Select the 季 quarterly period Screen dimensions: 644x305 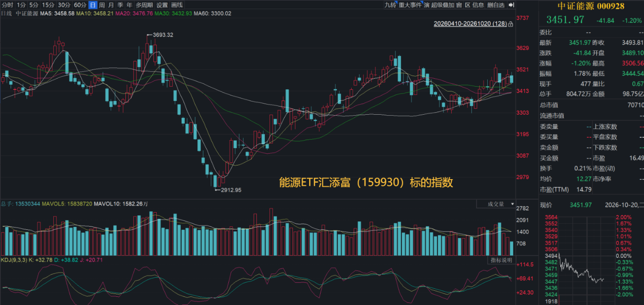click(120, 5)
